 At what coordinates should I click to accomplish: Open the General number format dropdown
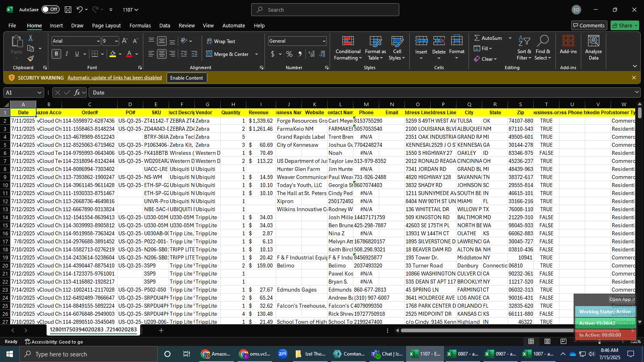(324, 41)
